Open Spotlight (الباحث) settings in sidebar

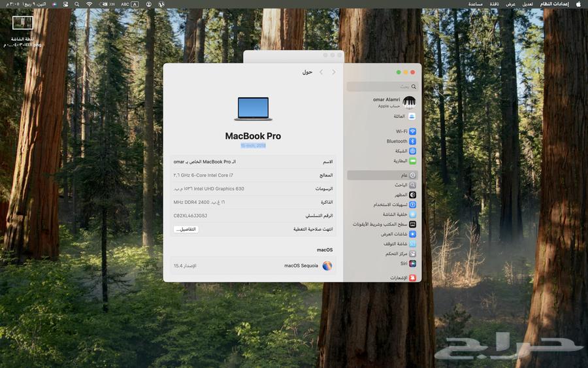tap(405, 185)
